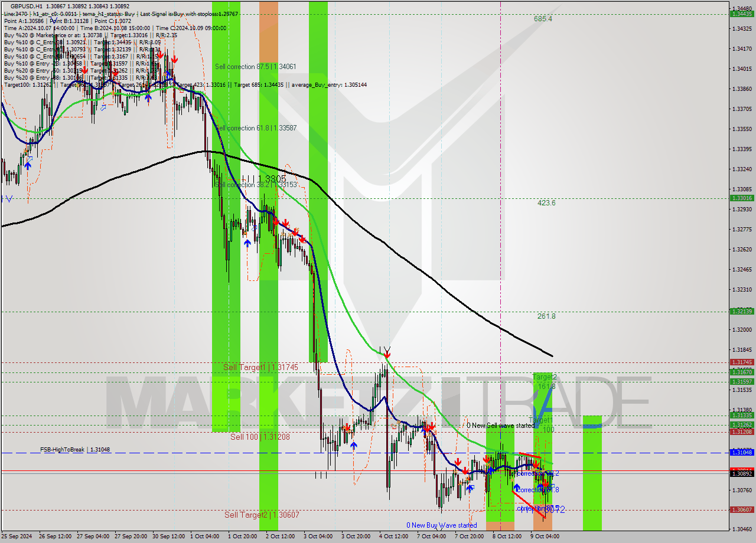Screen dimensions: 756x543
Task: Click the red sell arrow at the 4 Oct swing high
Action: (x=387, y=354)
